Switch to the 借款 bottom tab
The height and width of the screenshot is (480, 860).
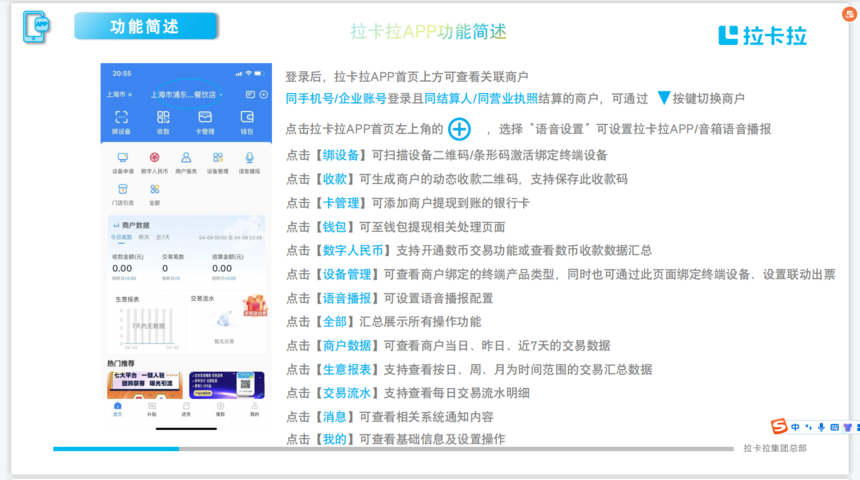click(x=220, y=409)
